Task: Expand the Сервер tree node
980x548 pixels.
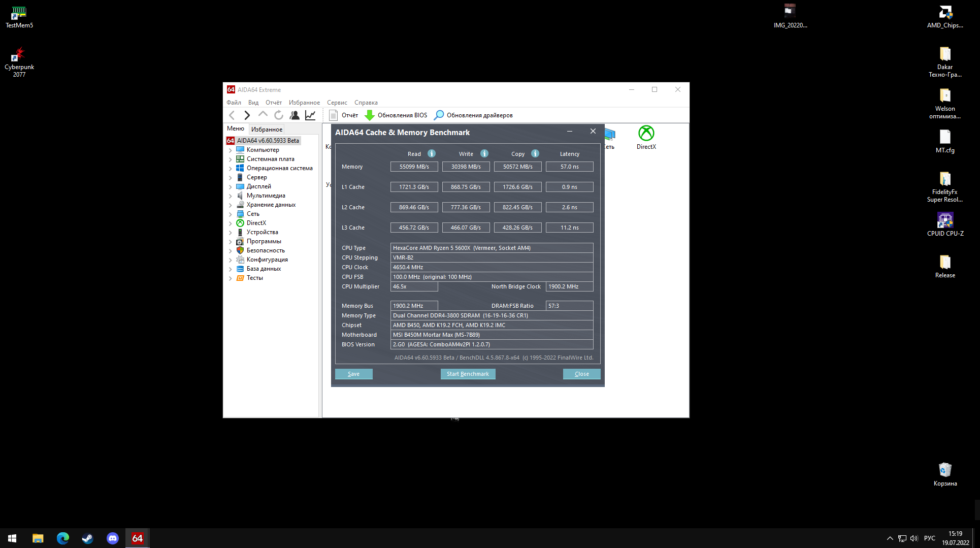Action: pos(231,178)
